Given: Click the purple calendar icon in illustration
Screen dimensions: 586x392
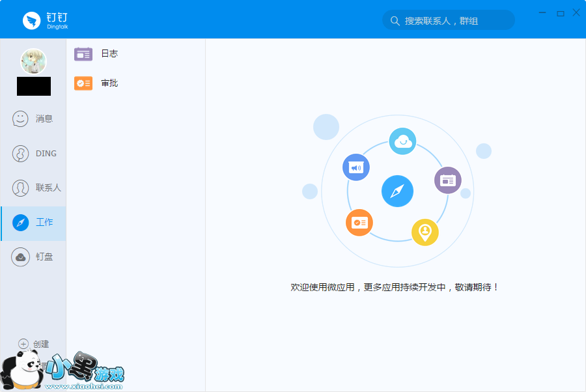Looking at the screenshot, I should 448,180.
